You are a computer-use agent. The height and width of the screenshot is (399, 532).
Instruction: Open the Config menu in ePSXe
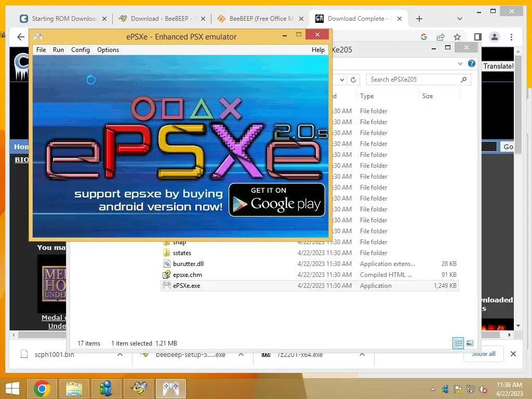point(81,50)
